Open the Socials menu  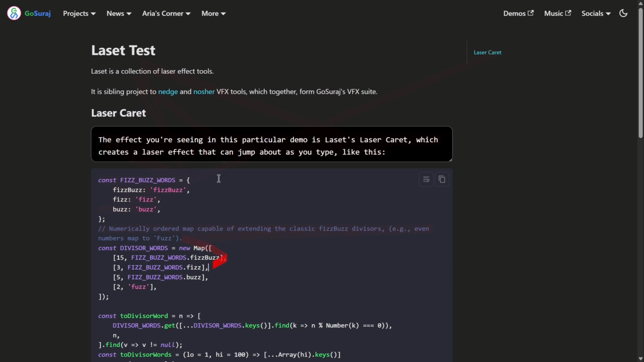(596, 14)
